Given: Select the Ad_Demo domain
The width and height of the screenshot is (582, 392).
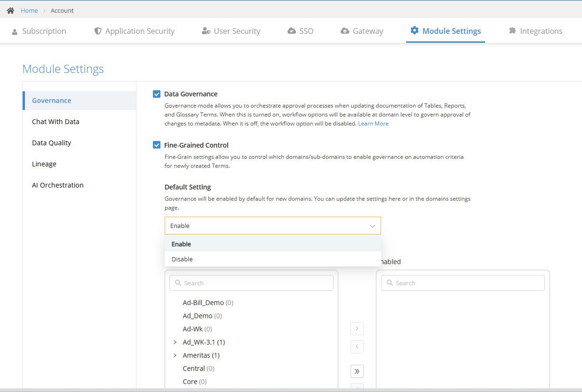Looking at the screenshot, I should [202, 316].
